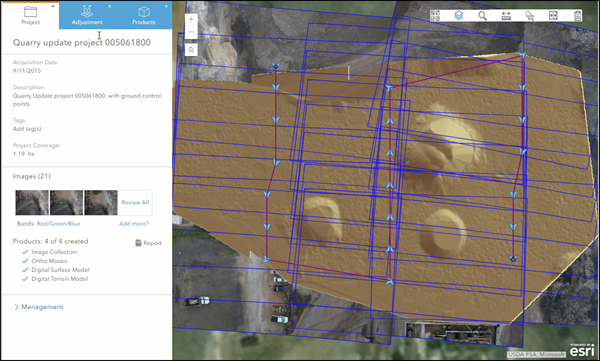Zoom out with the minus button
The width and height of the screenshot is (600, 361).
click(191, 32)
